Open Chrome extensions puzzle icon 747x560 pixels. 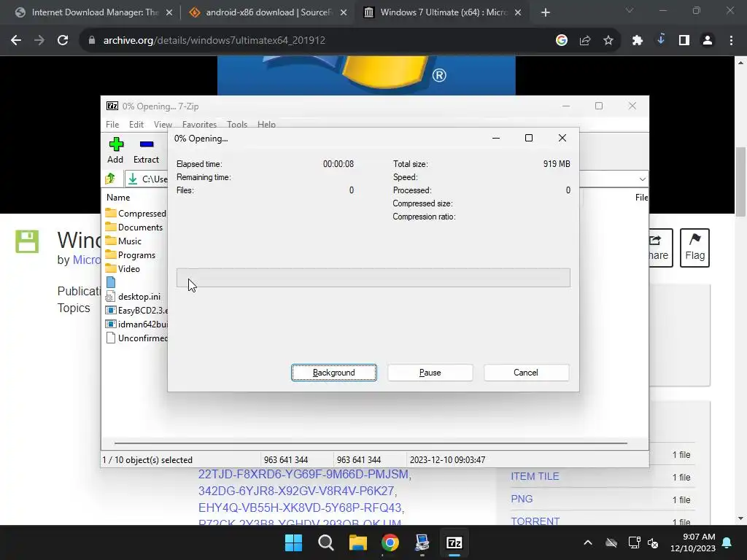pos(638,41)
